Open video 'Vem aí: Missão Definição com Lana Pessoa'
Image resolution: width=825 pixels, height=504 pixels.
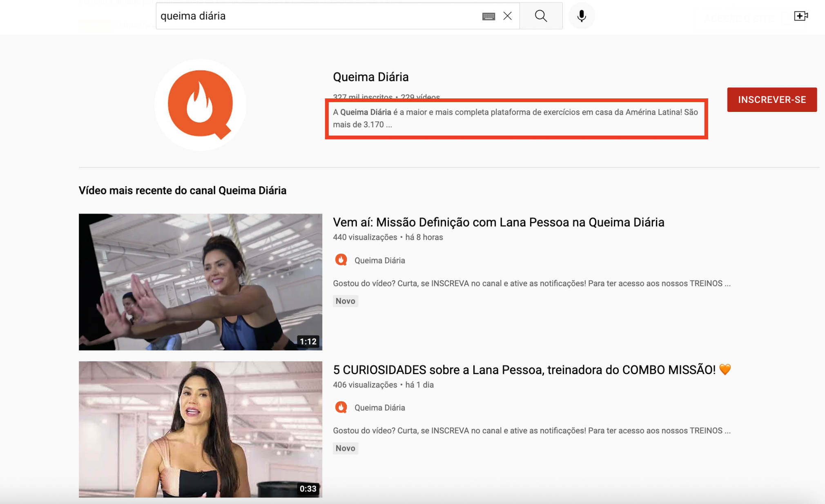point(499,222)
